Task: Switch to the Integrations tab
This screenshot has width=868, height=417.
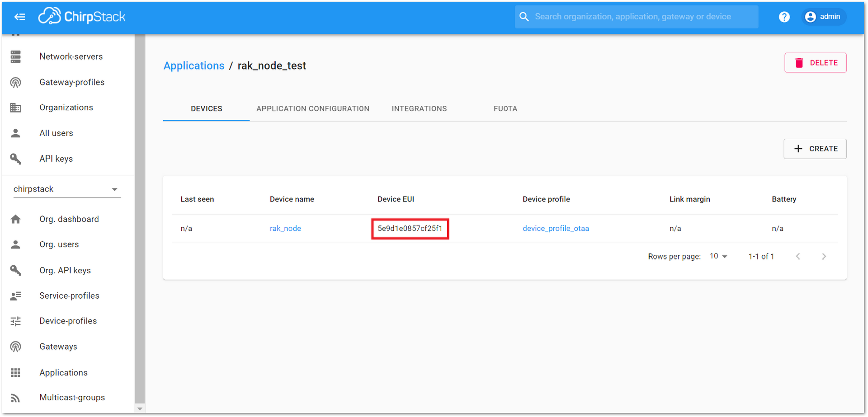Action: click(x=419, y=109)
